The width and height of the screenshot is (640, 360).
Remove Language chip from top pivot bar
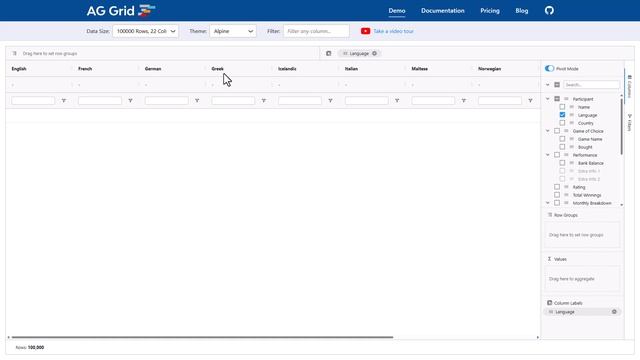tap(374, 53)
